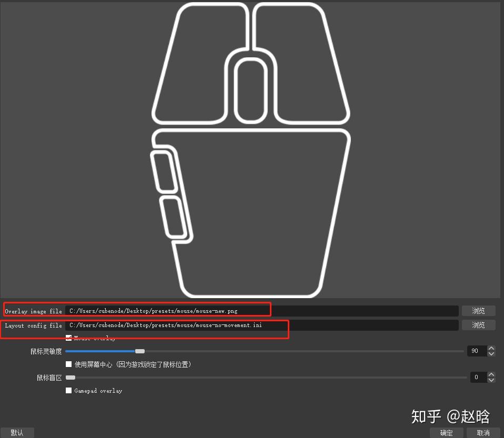Image resolution: width=504 pixels, height=438 pixels.
Task: Click the sensitivity value box showing 90
Action: click(x=476, y=351)
